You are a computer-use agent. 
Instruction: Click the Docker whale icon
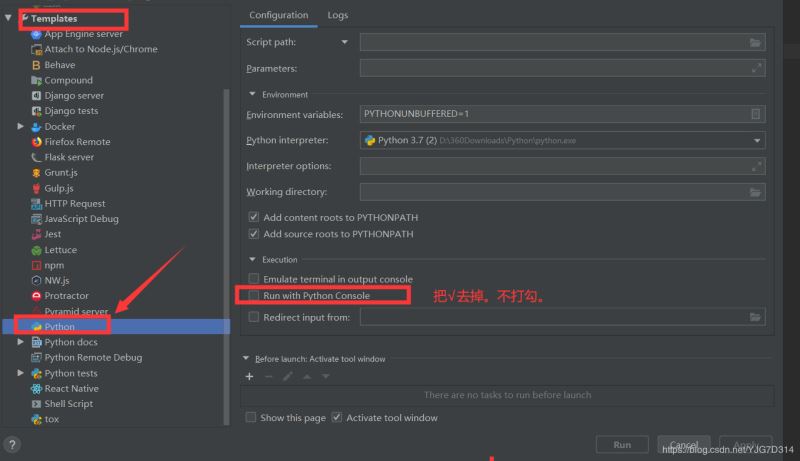[36, 127]
